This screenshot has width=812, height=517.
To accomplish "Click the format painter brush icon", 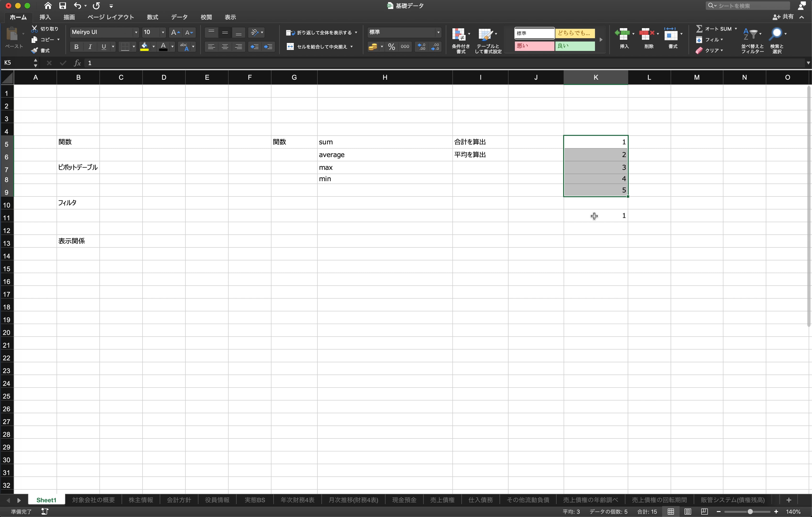I will click(34, 50).
